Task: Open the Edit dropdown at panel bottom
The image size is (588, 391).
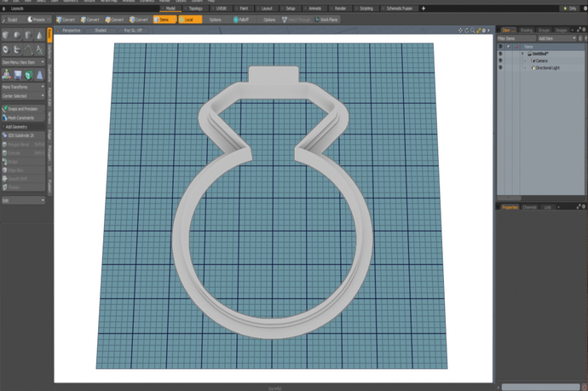Action: coord(23,200)
